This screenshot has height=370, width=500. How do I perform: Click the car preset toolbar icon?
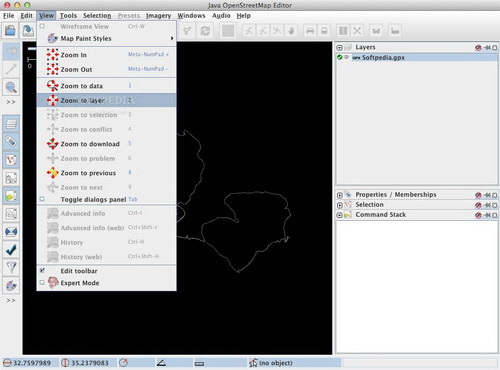tap(310, 31)
